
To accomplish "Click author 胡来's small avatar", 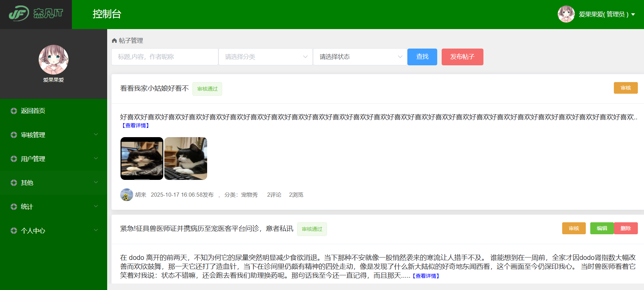I will click(127, 195).
